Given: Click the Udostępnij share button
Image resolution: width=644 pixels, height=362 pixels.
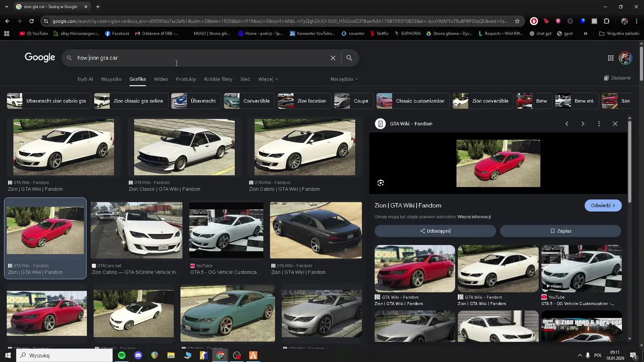Looking at the screenshot, I should pos(435,231).
